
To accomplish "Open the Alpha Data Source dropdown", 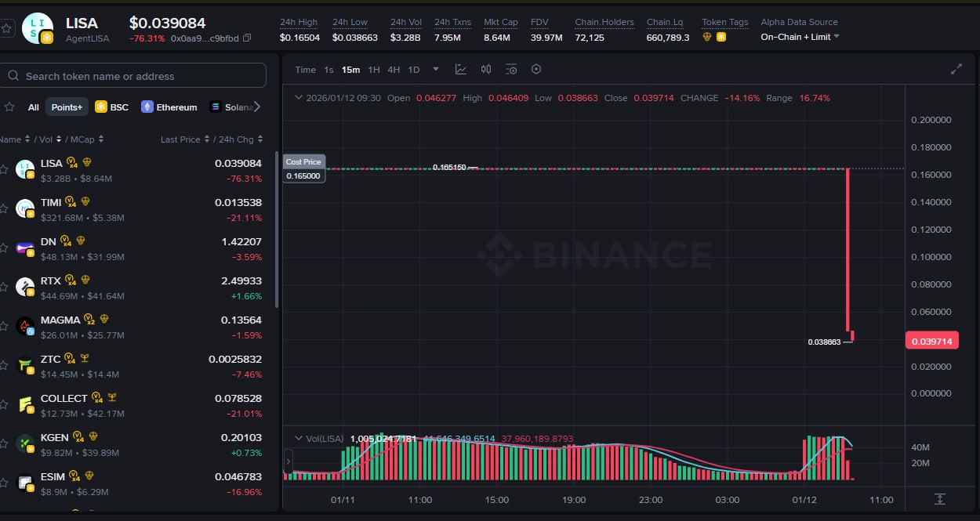I will point(800,37).
